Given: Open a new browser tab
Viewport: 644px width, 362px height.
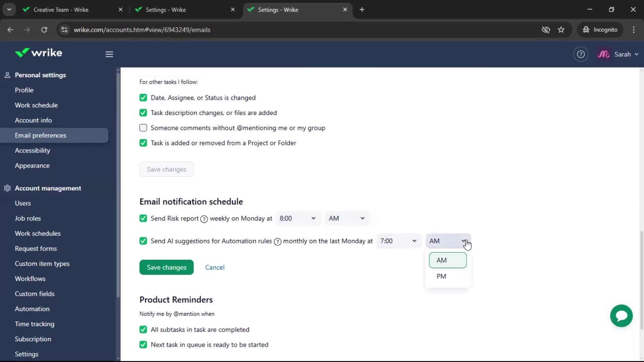Looking at the screenshot, I should tap(362, 9).
